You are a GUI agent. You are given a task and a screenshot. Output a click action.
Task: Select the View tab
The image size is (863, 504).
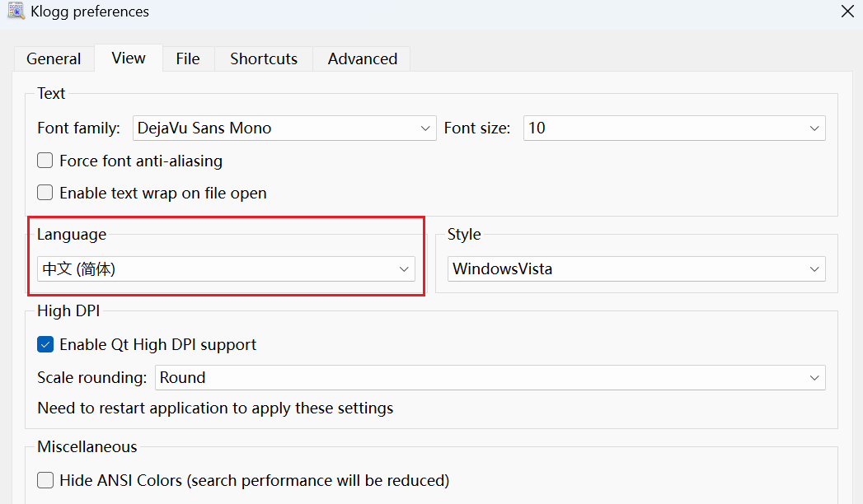129,58
